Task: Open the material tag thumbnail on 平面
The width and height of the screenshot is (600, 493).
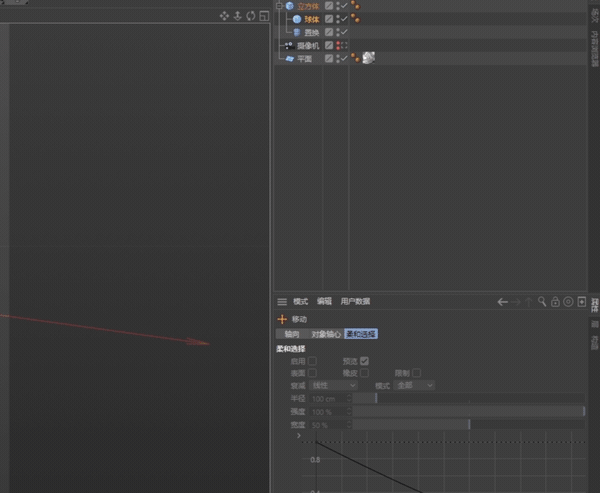Action: tap(368, 58)
